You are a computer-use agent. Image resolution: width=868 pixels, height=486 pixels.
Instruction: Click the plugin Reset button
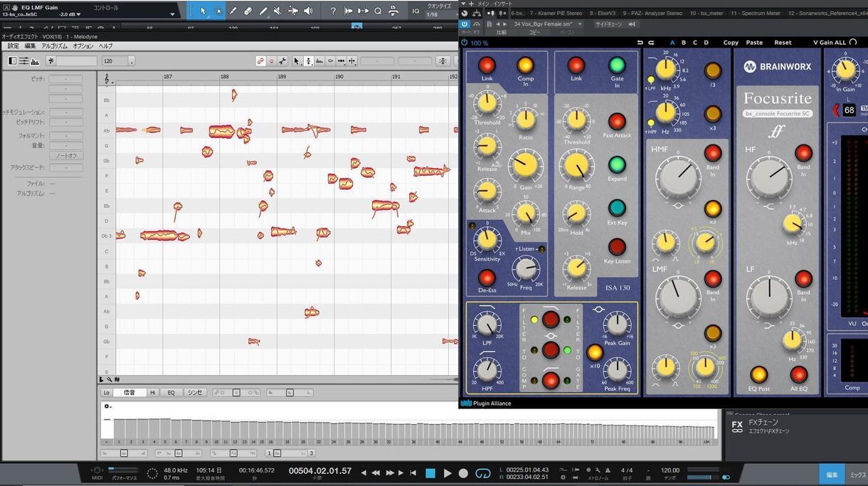[783, 43]
